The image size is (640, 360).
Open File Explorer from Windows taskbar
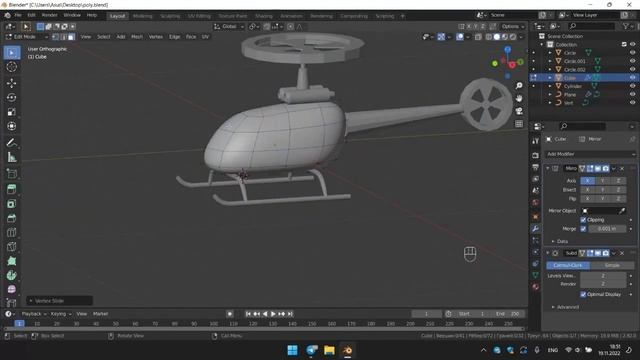click(x=329, y=350)
